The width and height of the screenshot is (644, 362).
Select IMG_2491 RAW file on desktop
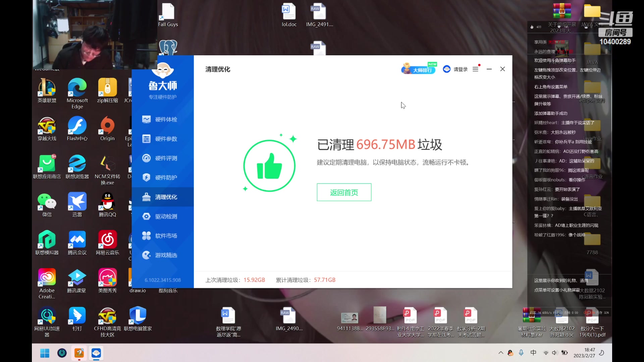point(319,15)
